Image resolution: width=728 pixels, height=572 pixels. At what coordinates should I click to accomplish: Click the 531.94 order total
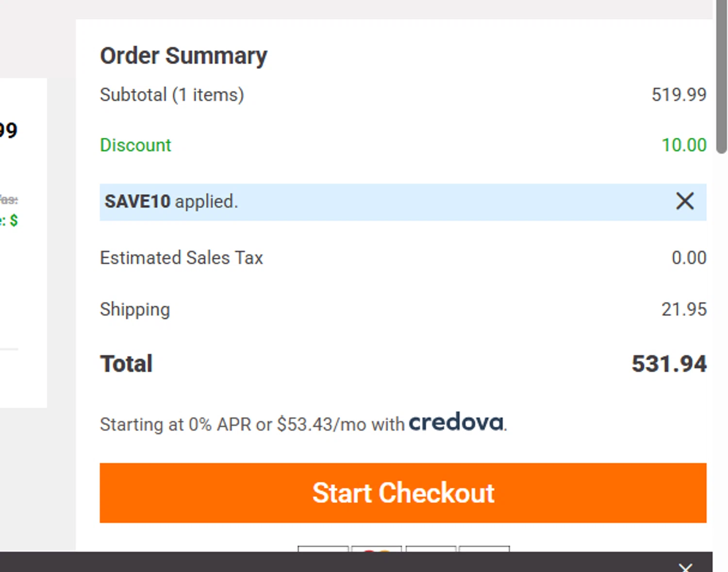669,364
